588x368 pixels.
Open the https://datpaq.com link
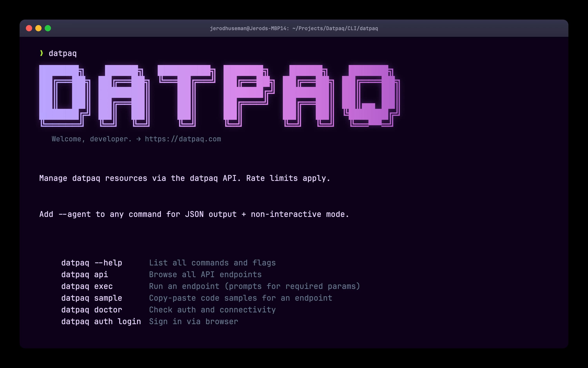(183, 139)
